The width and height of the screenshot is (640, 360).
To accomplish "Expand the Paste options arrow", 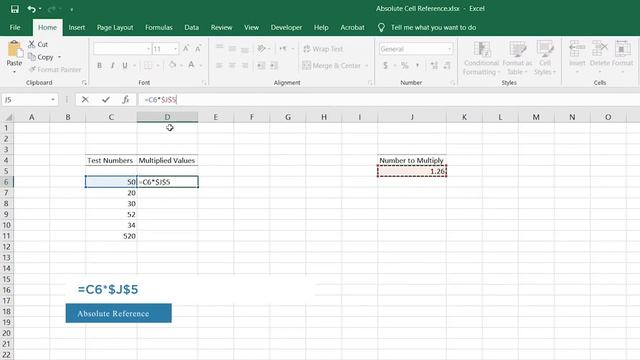I will [x=14, y=72].
